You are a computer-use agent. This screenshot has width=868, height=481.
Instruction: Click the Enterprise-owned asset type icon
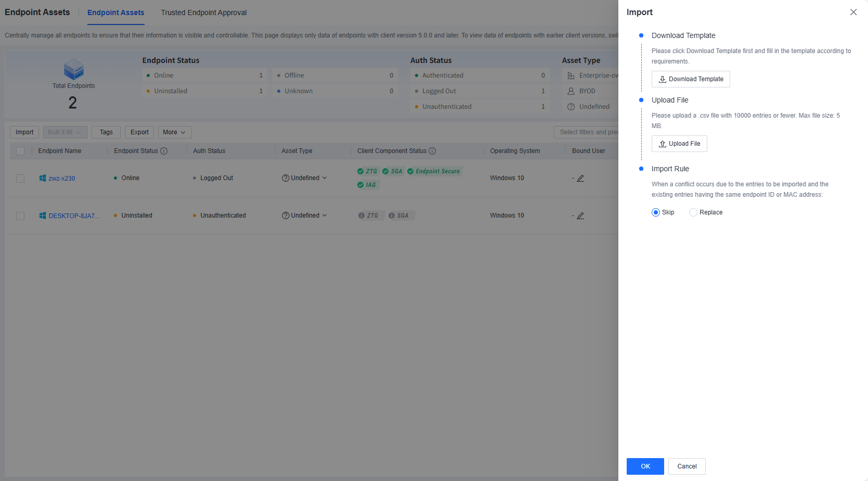(571, 75)
